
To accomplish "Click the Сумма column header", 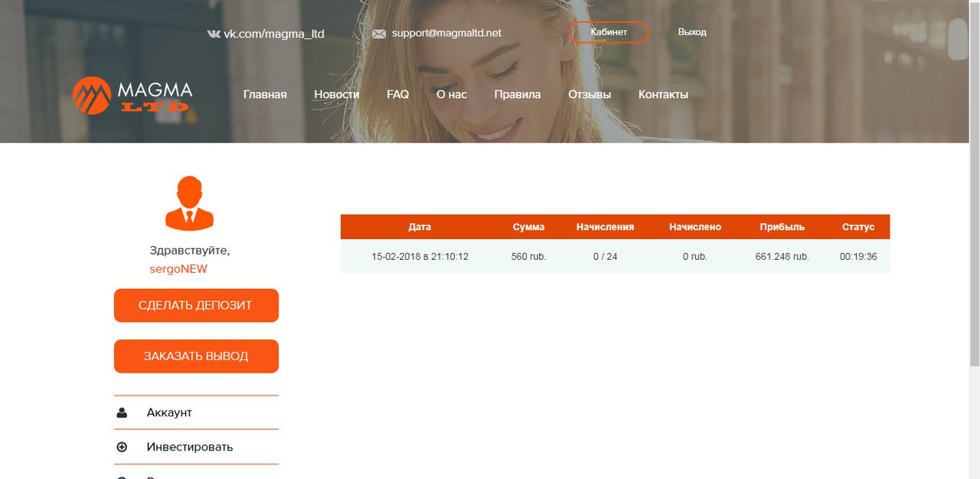I will click(x=528, y=227).
